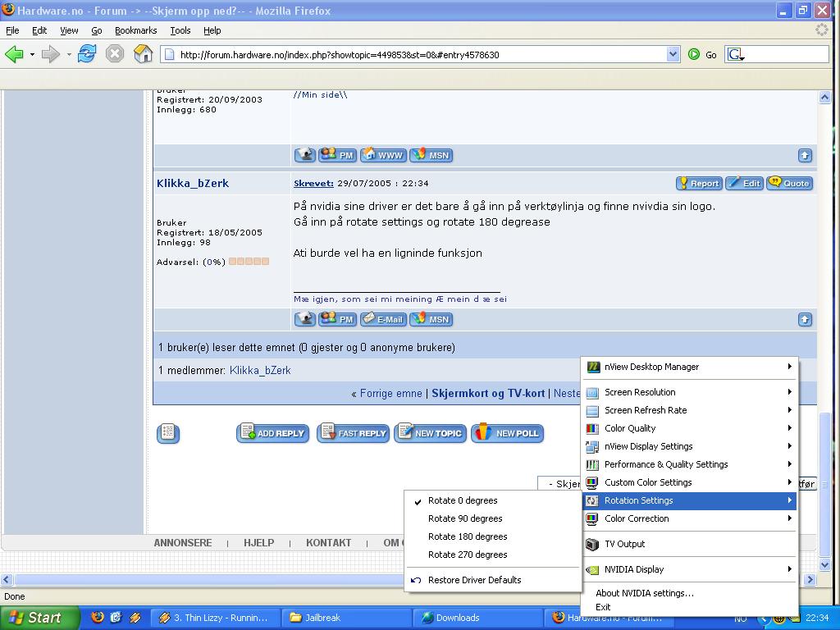Switch to Jailbreak folder taskbar button
This screenshot has height=630, width=840.
[345, 618]
